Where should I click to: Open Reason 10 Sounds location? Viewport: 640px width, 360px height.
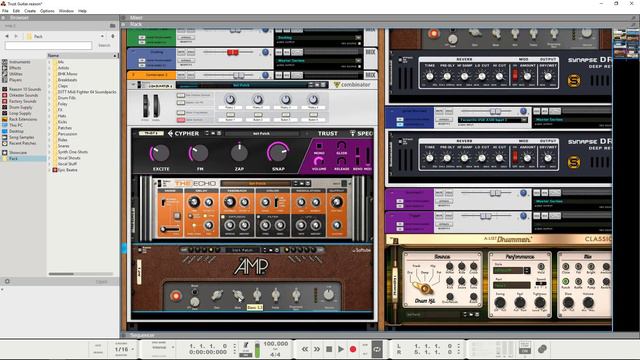[25, 89]
